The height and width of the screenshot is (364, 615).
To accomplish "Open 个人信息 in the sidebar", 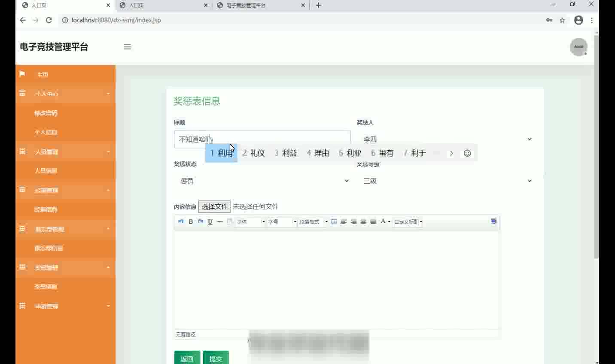I will (x=46, y=132).
